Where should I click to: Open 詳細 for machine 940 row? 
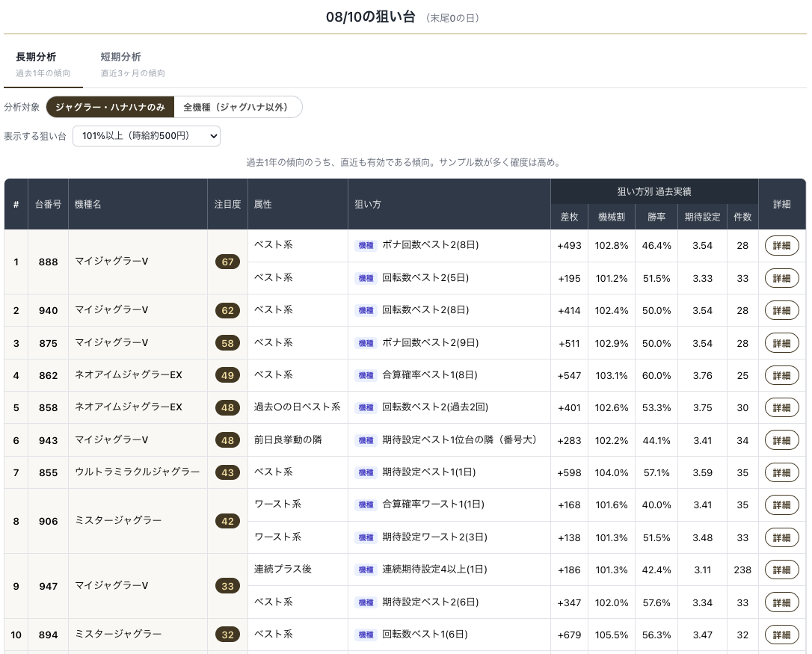(x=781, y=311)
